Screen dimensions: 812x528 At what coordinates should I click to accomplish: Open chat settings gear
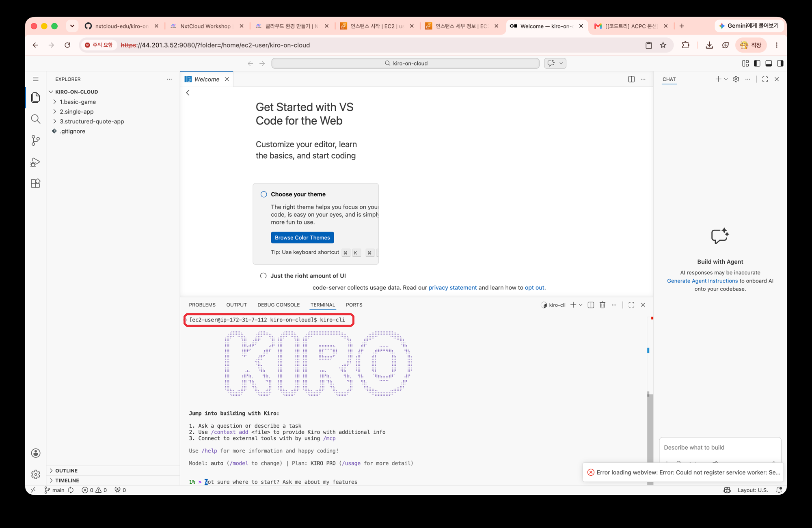736,79
